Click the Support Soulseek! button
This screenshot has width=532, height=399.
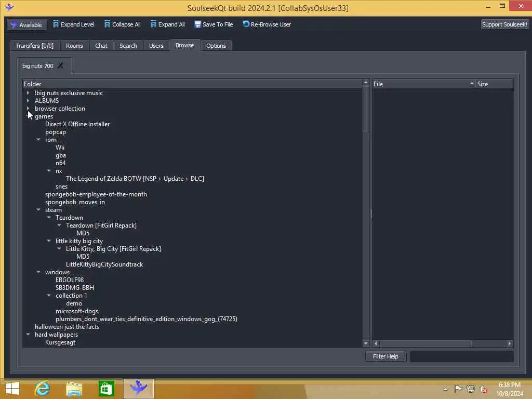pos(504,24)
